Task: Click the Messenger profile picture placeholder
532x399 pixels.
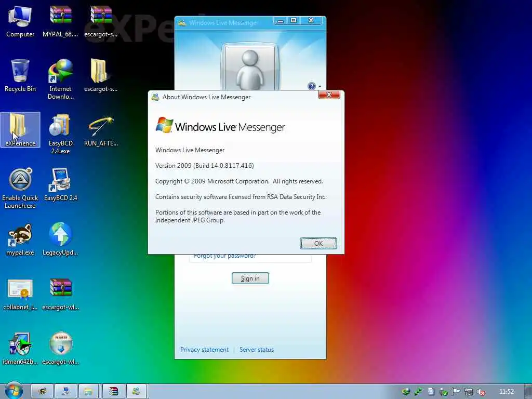Action: pos(250,68)
